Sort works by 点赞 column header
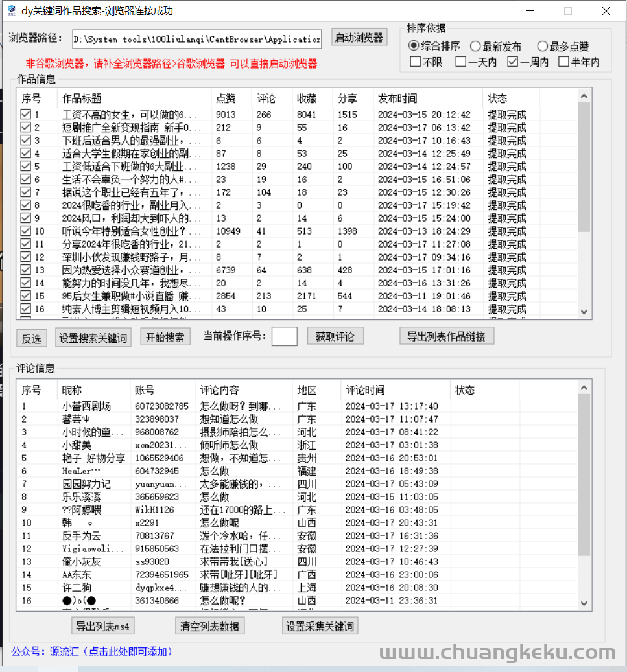The image size is (627, 672). pyautogui.click(x=231, y=98)
